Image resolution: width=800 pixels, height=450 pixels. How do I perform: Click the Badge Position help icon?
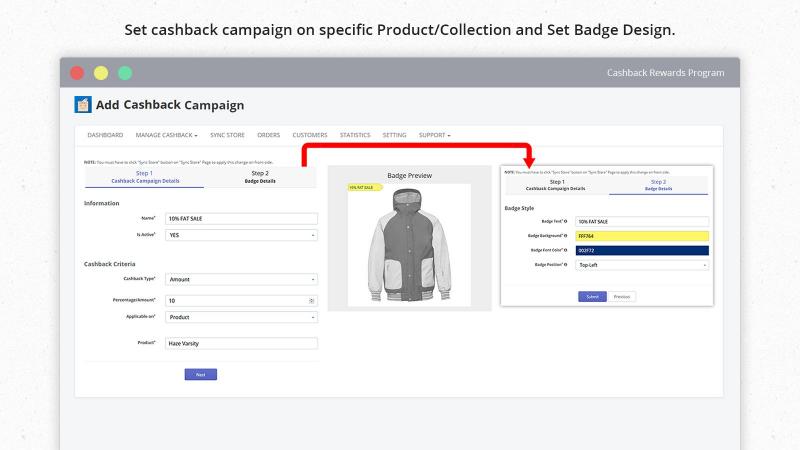(565, 265)
